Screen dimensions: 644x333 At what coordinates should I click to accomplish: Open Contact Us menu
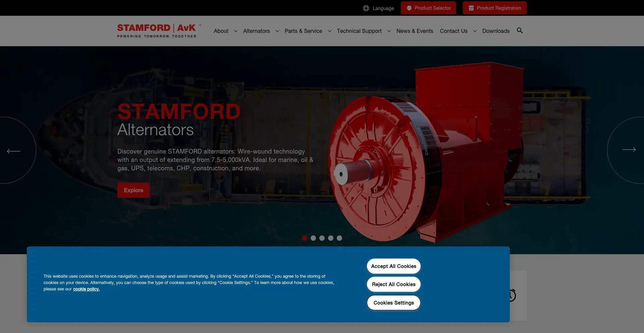pyautogui.click(x=453, y=31)
